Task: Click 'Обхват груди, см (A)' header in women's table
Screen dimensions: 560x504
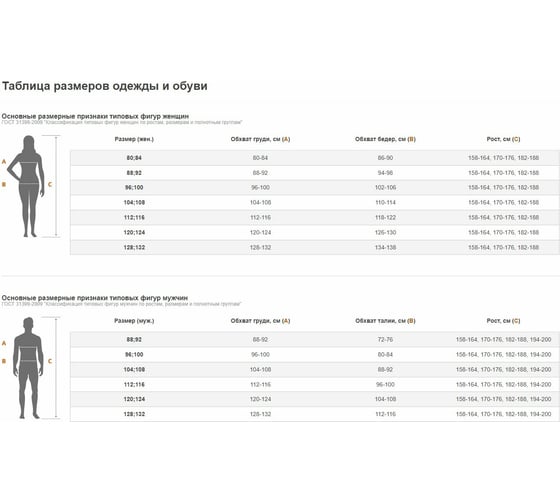Action: 260,139
